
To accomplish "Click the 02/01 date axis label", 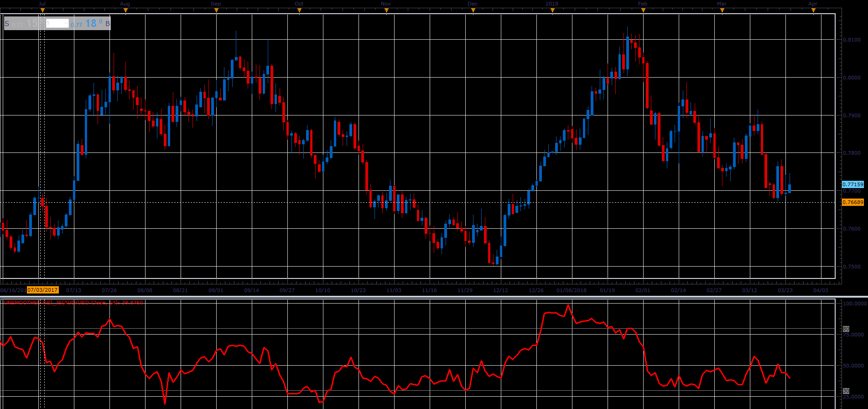I will pyautogui.click(x=643, y=290).
